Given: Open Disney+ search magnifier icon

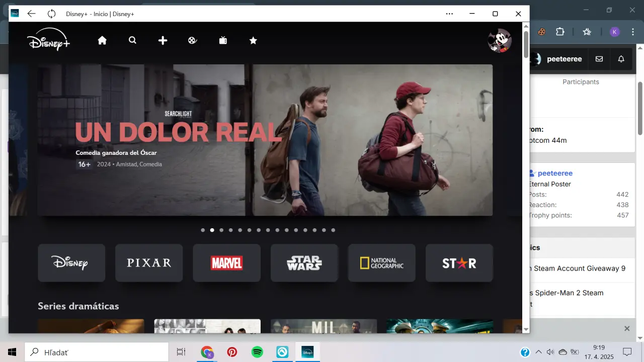Looking at the screenshot, I should coord(132,40).
